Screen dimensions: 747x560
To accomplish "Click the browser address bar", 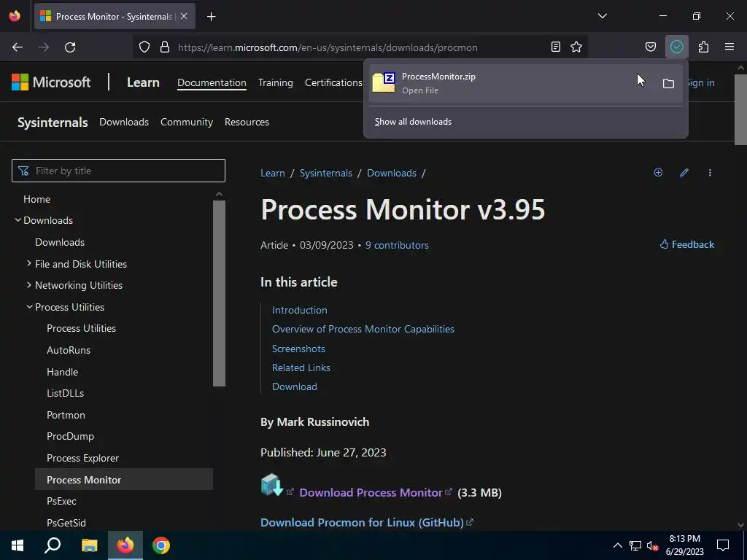I will click(x=362, y=47).
